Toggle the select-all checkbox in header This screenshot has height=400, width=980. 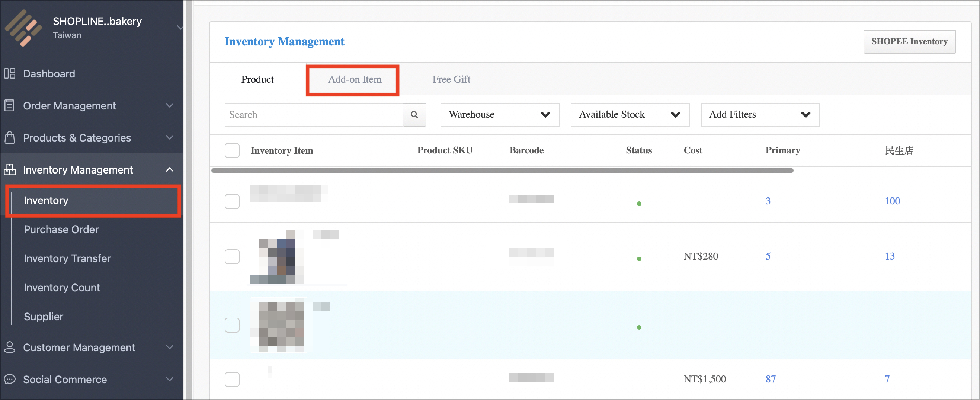click(232, 150)
